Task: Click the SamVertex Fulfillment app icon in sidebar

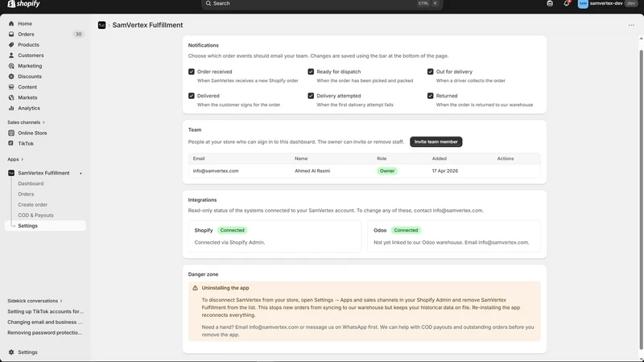Action: coord(11,173)
